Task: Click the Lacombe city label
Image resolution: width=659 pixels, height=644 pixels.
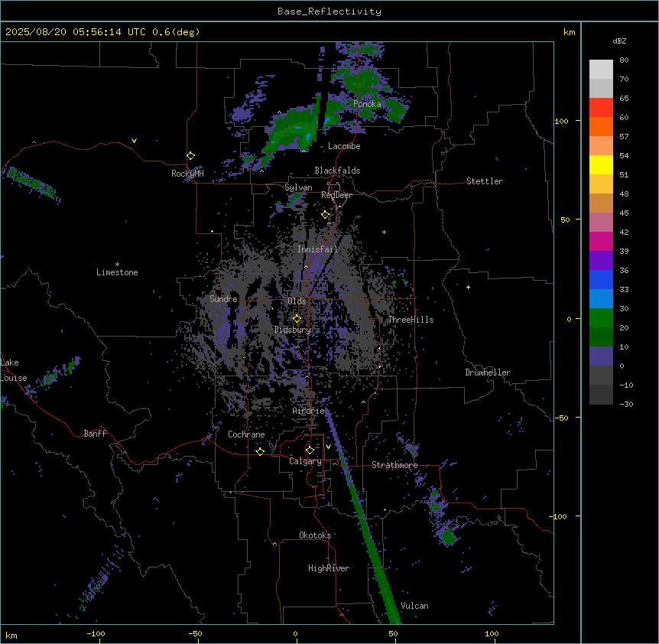Action: tap(344, 146)
